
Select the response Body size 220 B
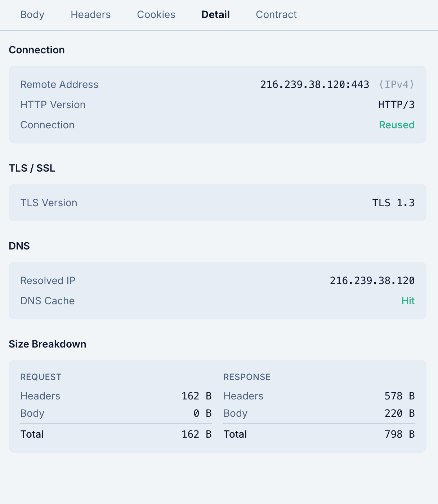point(399,413)
